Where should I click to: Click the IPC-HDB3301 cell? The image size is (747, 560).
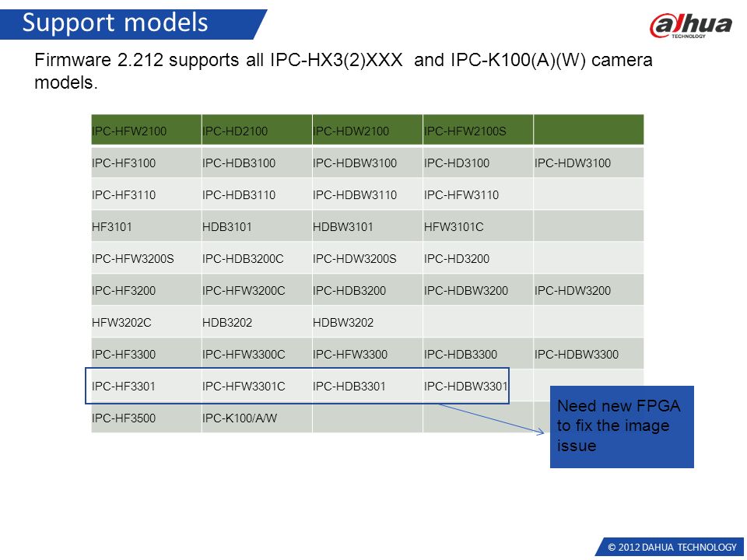tap(367, 387)
